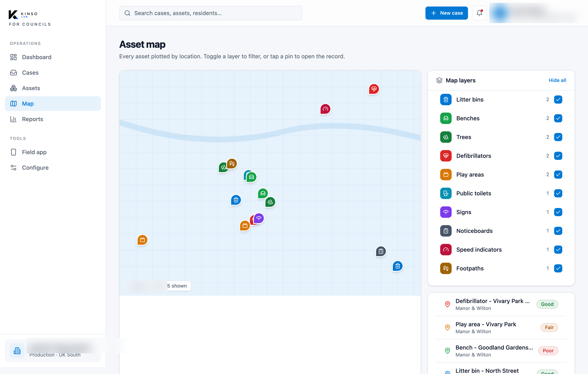Open the Assets section
This screenshot has width=588, height=374.
click(53, 88)
